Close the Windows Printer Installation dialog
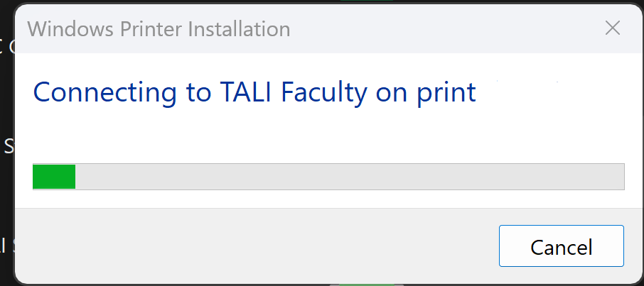The image size is (644, 286). click(x=613, y=29)
